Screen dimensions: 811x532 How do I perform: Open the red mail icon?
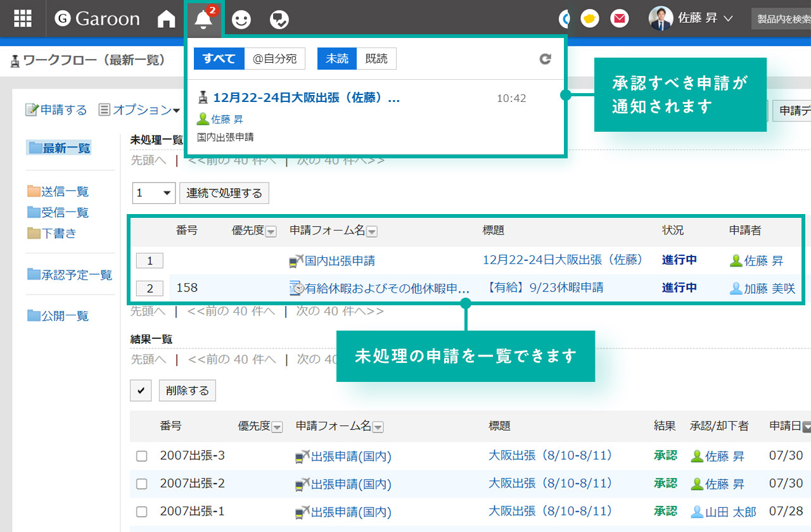point(619,19)
